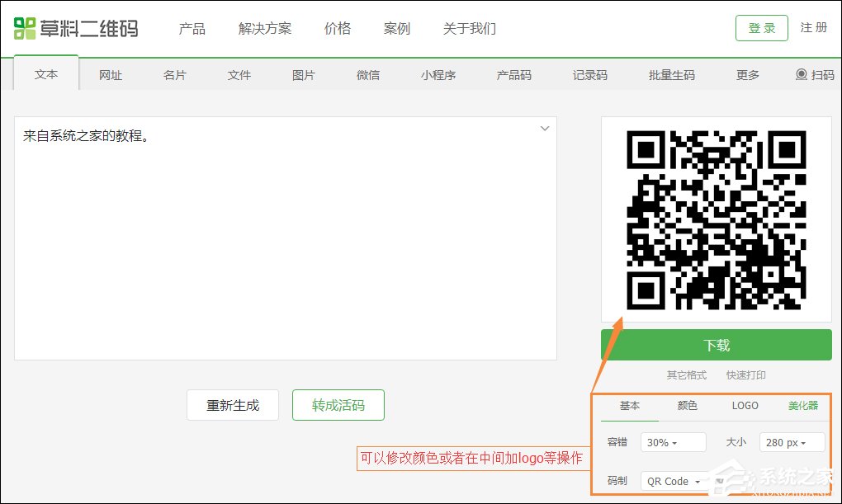Switch to the LOGO settings tab
The image size is (842, 504).
tap(745, 406)
